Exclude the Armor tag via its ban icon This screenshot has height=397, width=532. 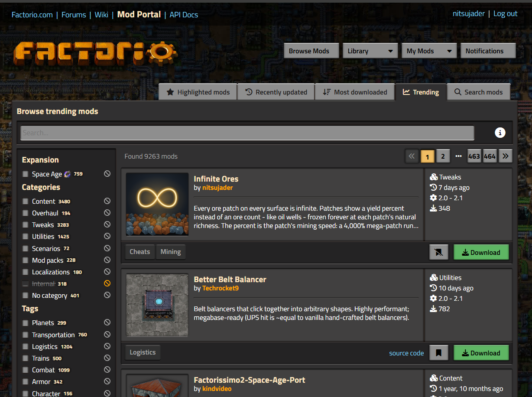[107, 381]
